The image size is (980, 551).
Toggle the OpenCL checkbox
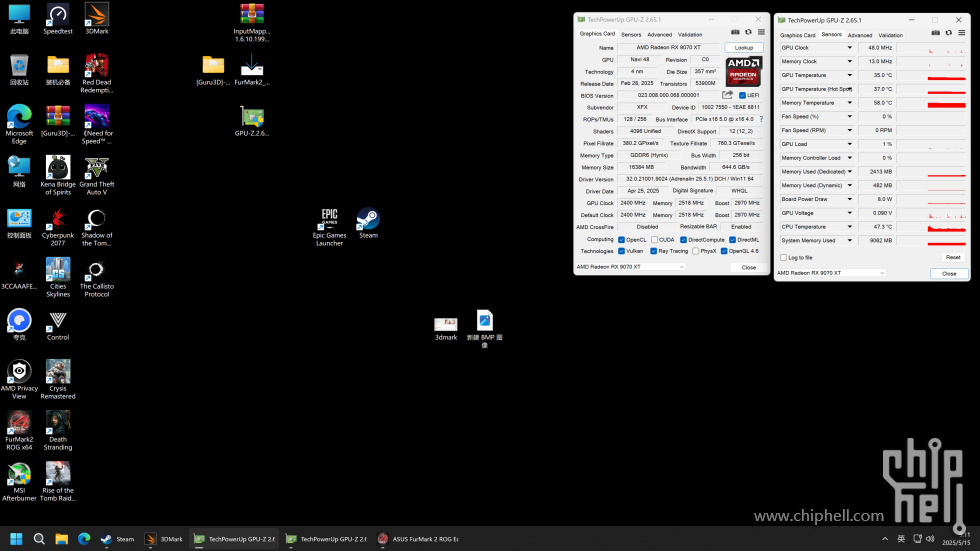[x=621, y=240]
